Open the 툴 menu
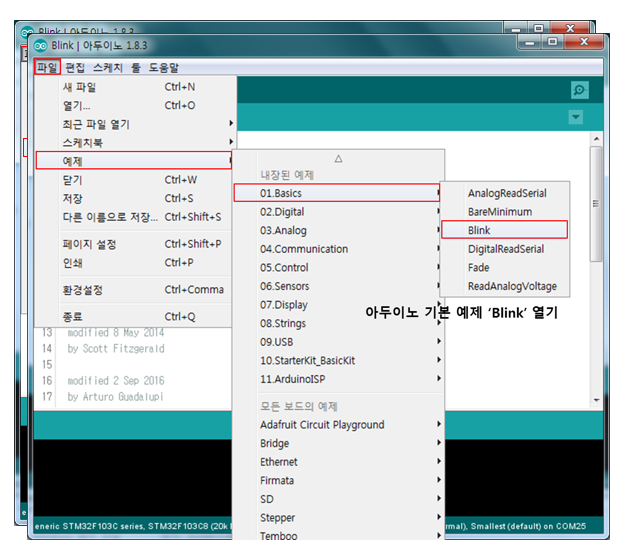Viewport: 624px width, 546px height. click(136, 67)
